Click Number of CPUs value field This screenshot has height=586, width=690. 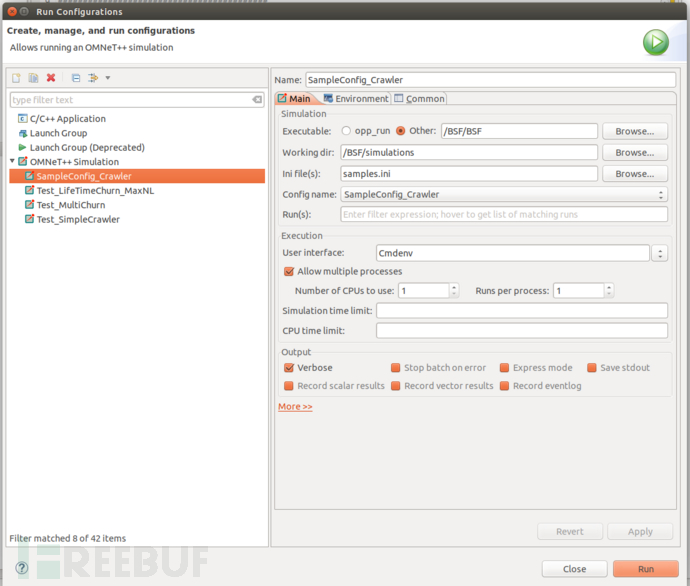click(x=424, y=290)
